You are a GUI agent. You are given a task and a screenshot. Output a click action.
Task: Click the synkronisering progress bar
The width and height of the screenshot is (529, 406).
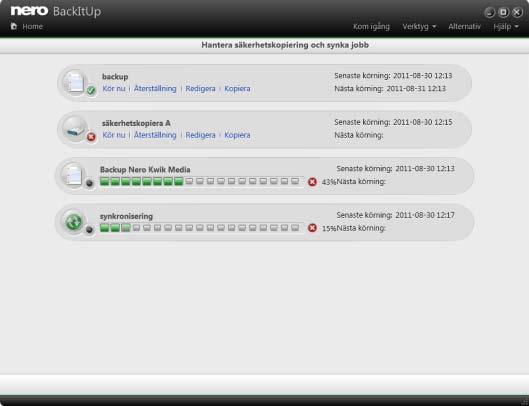(200, 228)
